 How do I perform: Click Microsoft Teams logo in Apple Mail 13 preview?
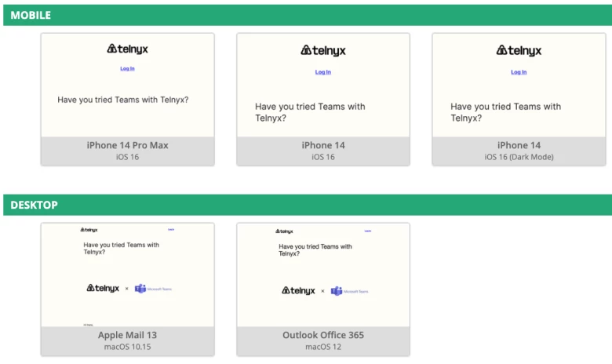click(x=153, y=289)
